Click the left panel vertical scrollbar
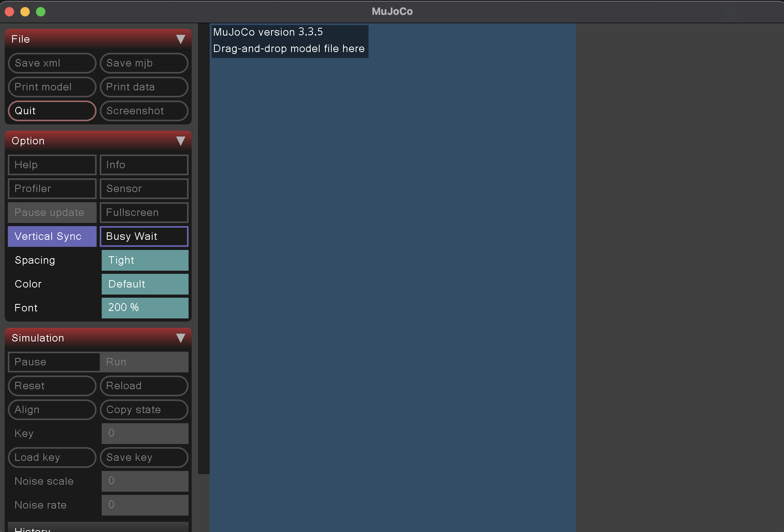The width and height of the screenshot is (784, 532). pos(203,248)
